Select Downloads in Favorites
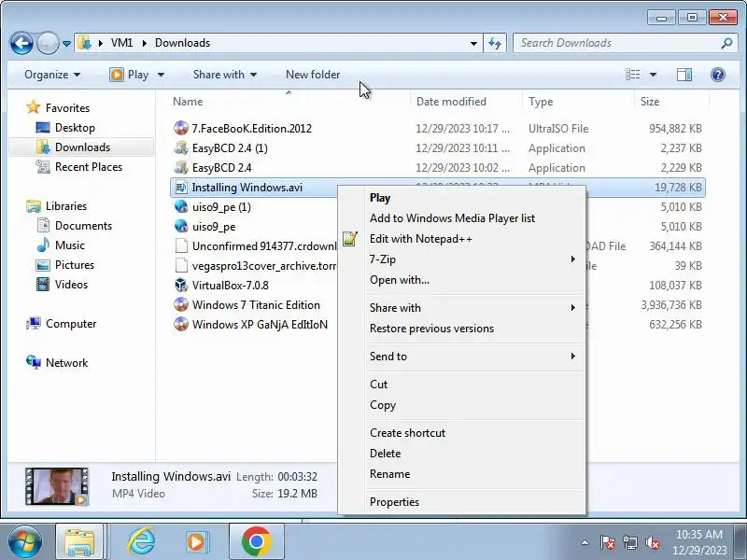 coord(82,147)
